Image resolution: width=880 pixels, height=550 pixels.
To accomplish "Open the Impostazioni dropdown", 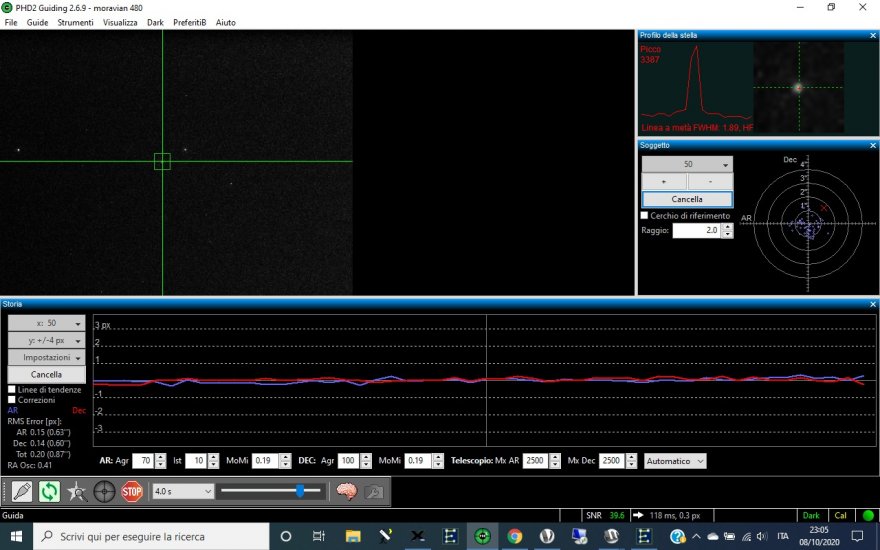I will pyautogui.click(x=47, y=358).
